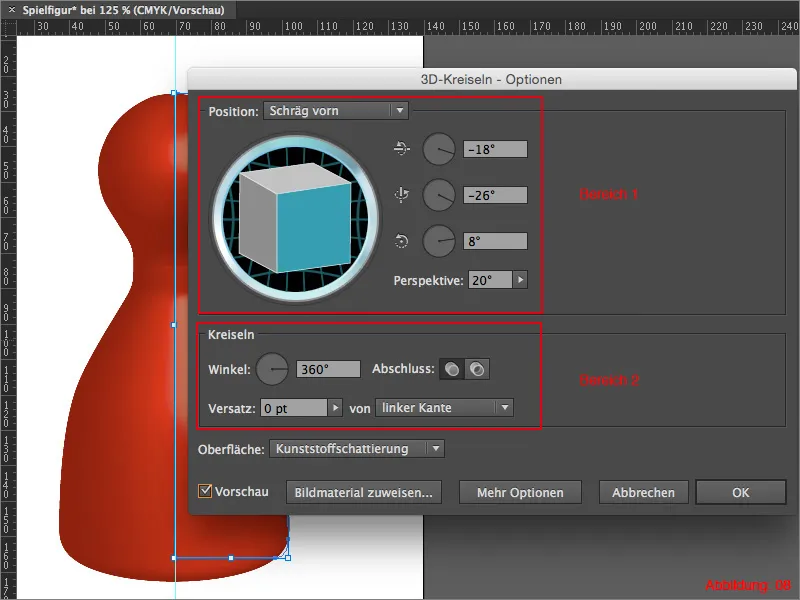
Task: Turn on solid cap Abschluss option
Action: pos(452,369)
